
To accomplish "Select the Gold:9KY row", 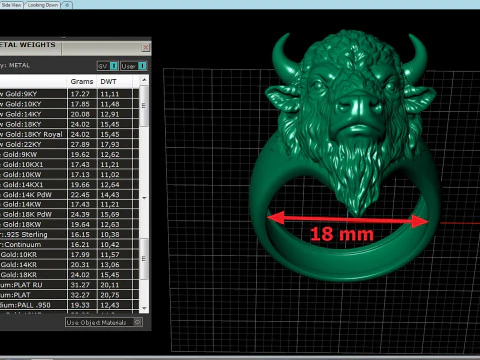I will [69, 94].
